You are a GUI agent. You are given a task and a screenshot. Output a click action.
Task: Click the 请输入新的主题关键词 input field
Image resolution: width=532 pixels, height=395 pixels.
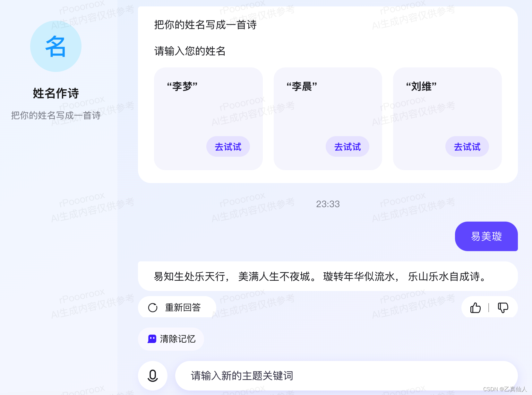click(x=347, y=375)
